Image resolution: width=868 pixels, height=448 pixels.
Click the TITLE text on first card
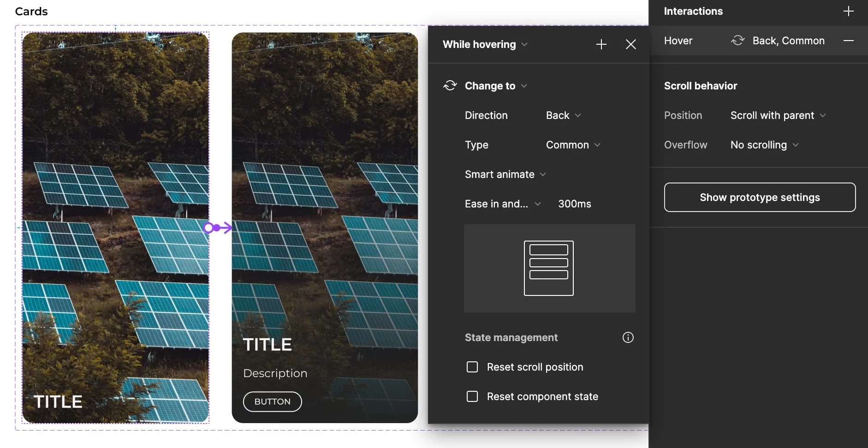(x=58, y=401)
